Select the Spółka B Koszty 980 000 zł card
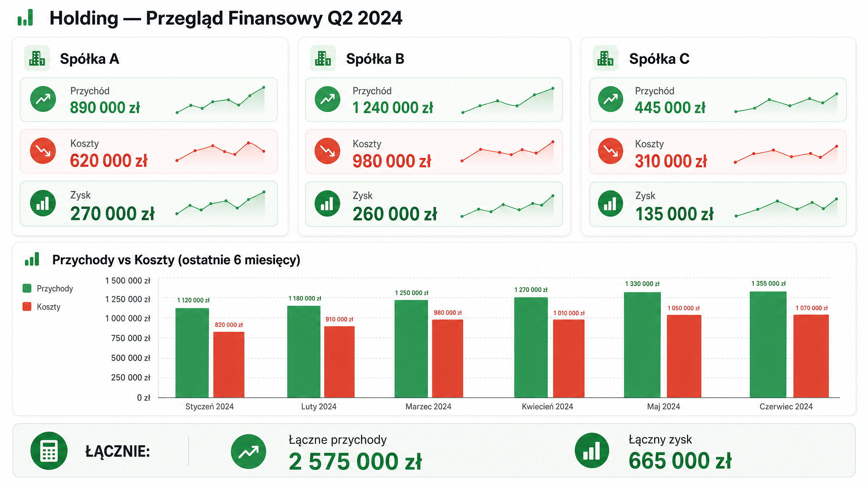Screen dimensions: 868x488 (x=434, y=151)
